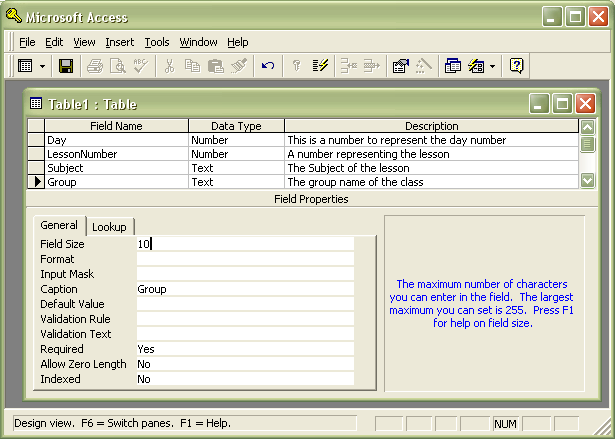Click the Paste clipboard icon
Screen dimensions: 615x439
point(215,66)
